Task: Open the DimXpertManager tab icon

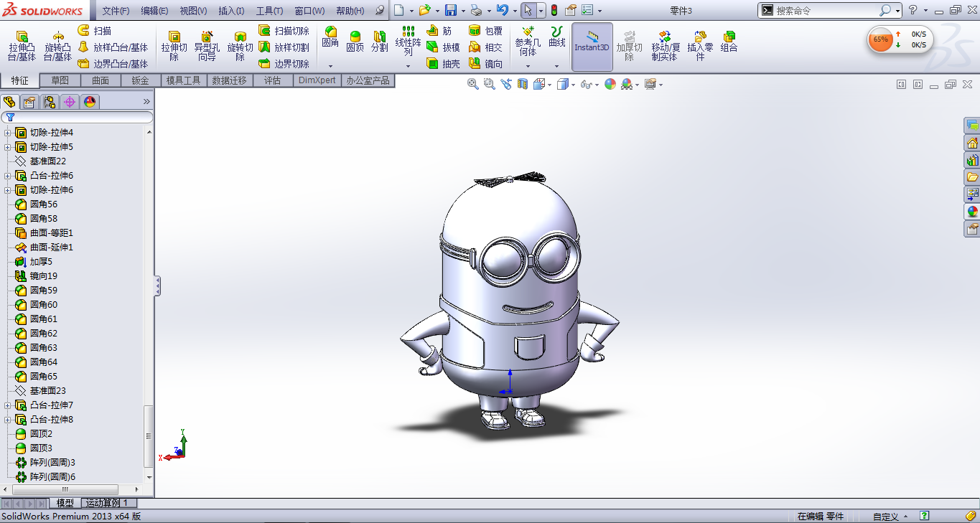Action: pyautogui.click(x=70, y=102)
